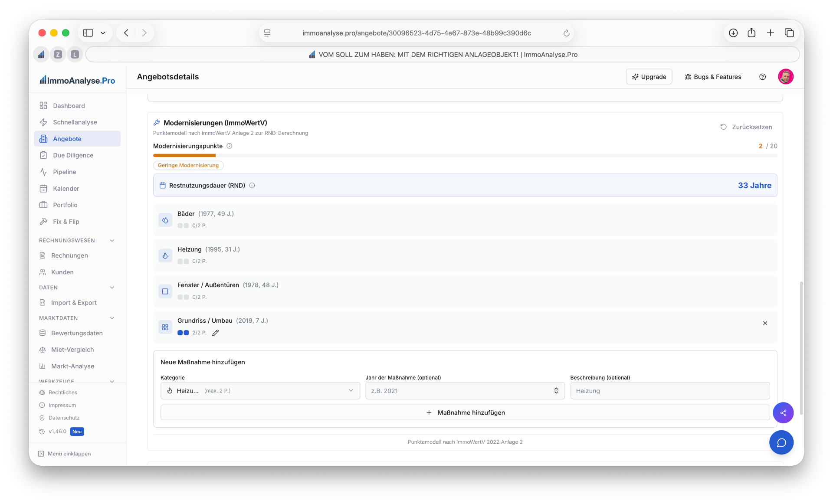
Task: Open Fix & Flip section
Action: (x=77, y=222)
